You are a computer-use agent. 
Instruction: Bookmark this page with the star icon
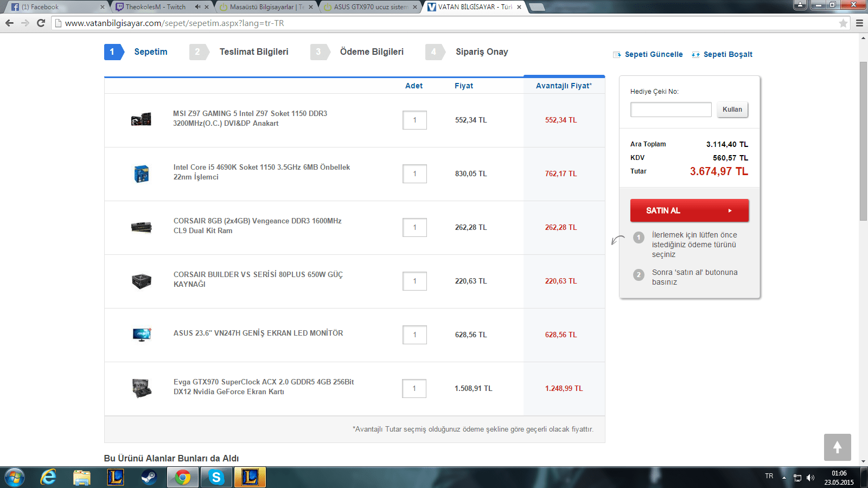tap(843, 23)
